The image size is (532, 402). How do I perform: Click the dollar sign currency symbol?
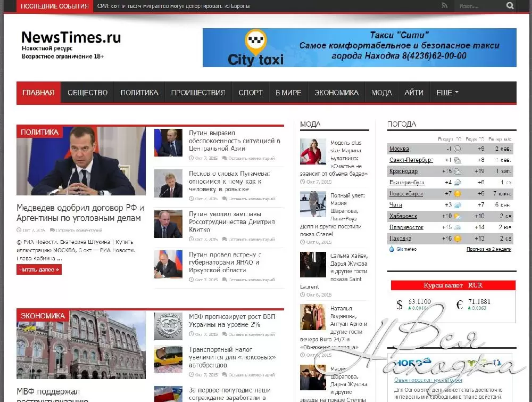click(x=400, y=305)
